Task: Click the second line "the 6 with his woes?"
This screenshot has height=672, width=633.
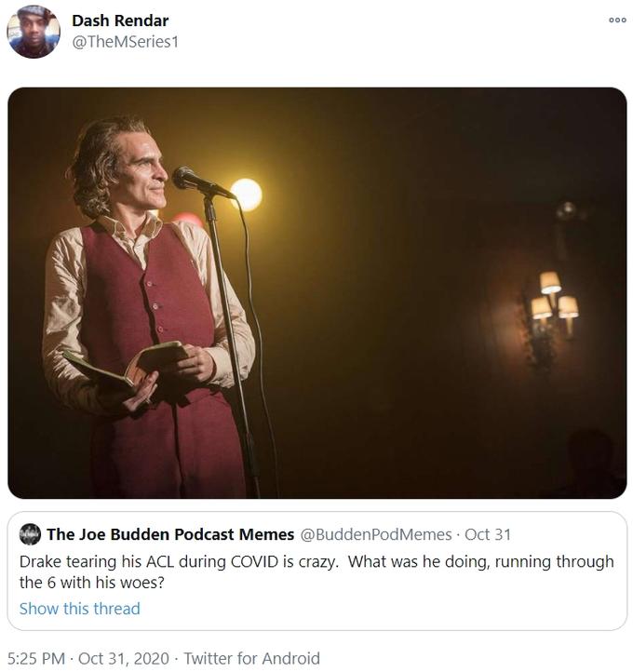Action: [x=92, y=583]
